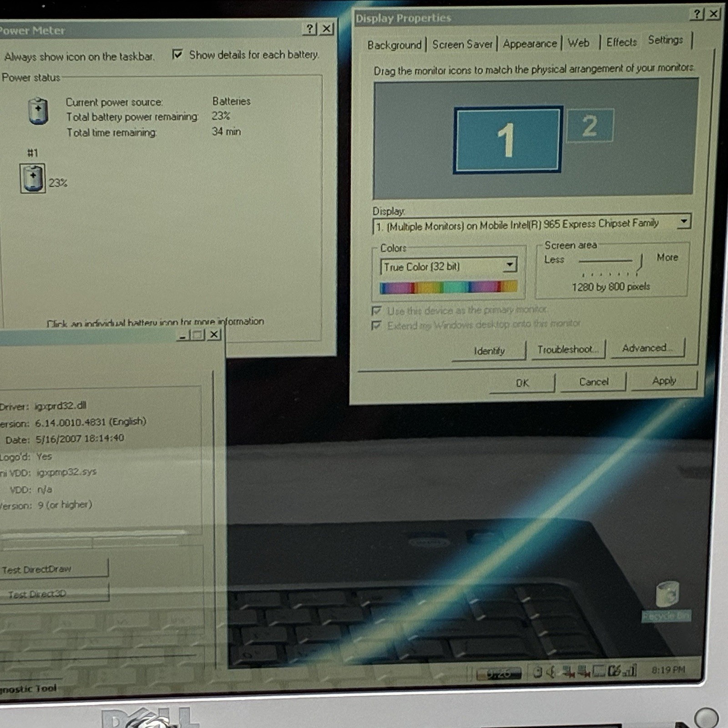Open the Display adapter dropdown list
This screenshot has width=728, height=728.
tap(683, 221)
